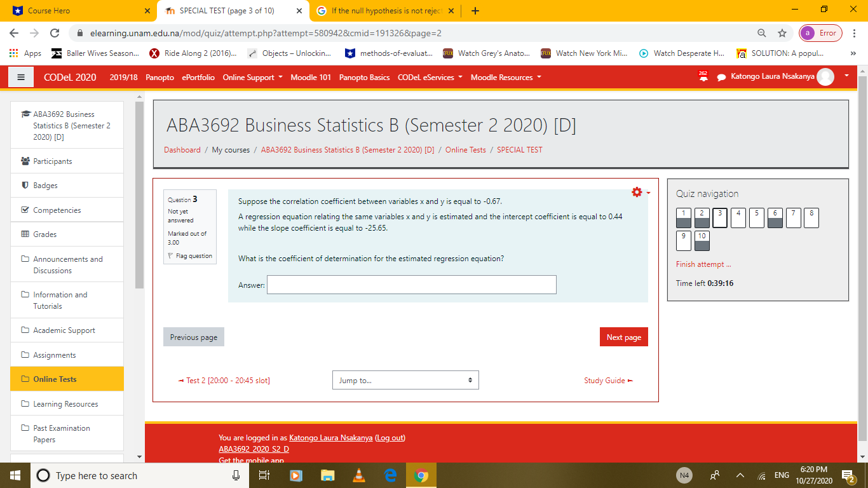Open the Jump to... dropdown
868x488 pixels.
point(405,380)
